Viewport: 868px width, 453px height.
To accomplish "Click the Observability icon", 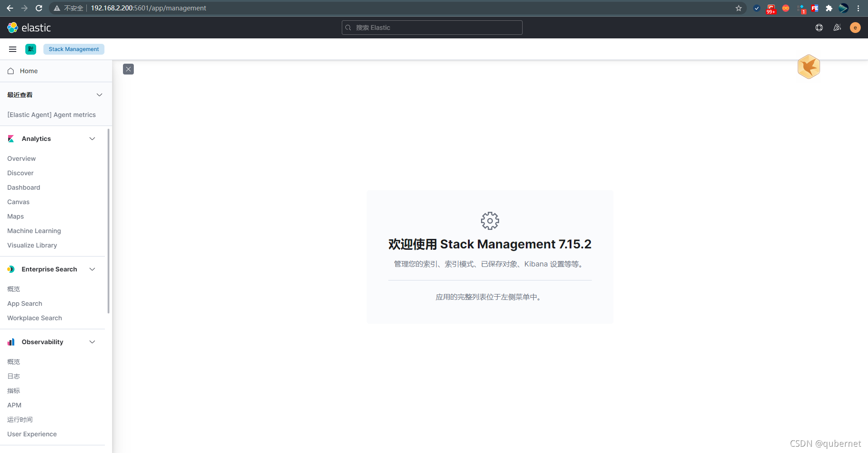I will point(11,342).
